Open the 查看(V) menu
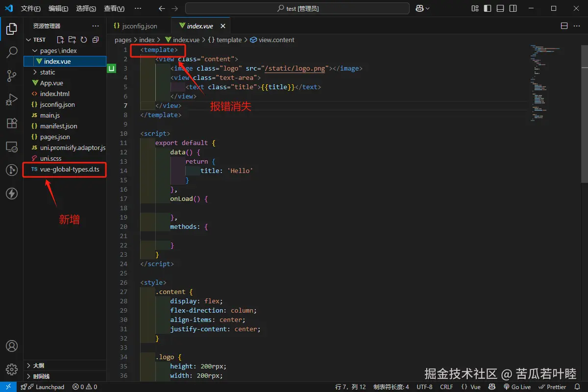 point(114,8)
